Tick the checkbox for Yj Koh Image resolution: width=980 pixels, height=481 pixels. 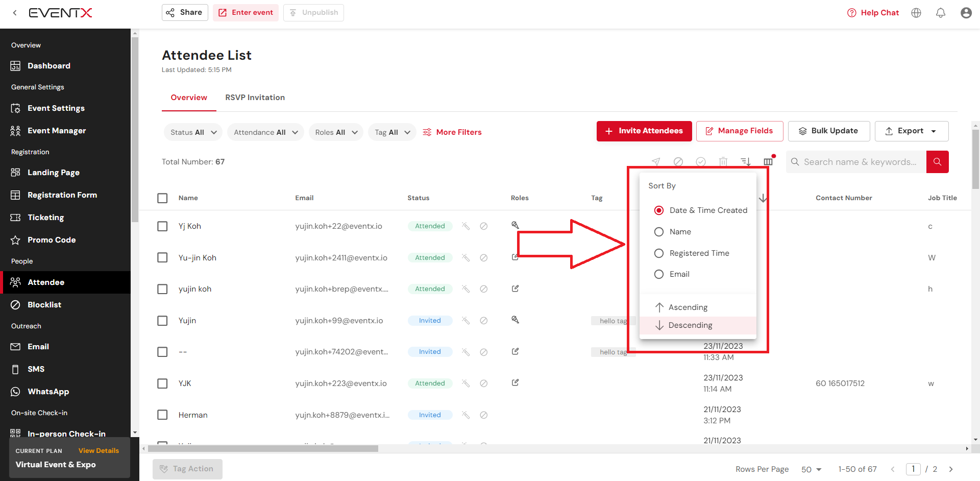pyautogui.click(x=162, y=226)
